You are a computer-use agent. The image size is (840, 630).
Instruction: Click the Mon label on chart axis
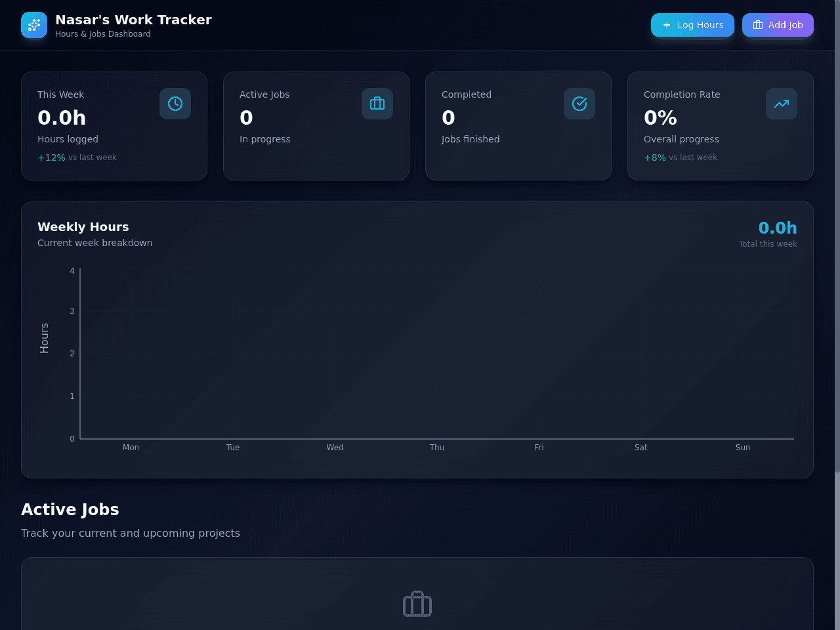point(131,448)
